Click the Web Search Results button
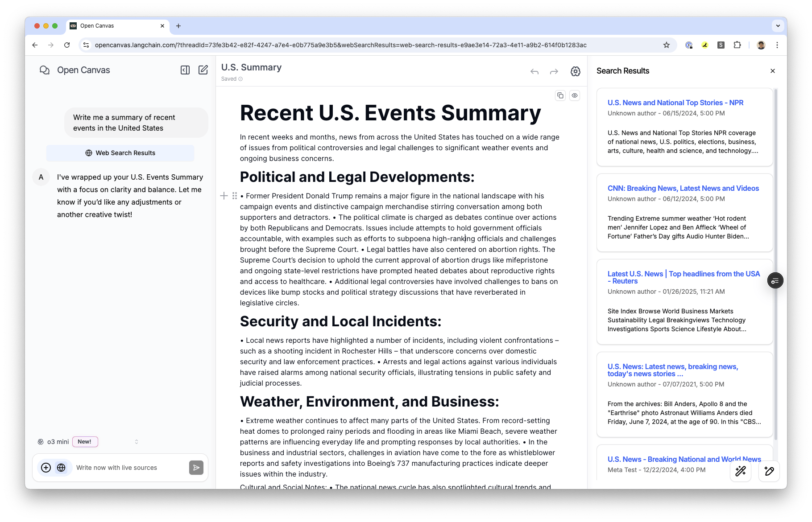This screenshot has width=812, height=522. click(x=120, y=153)
